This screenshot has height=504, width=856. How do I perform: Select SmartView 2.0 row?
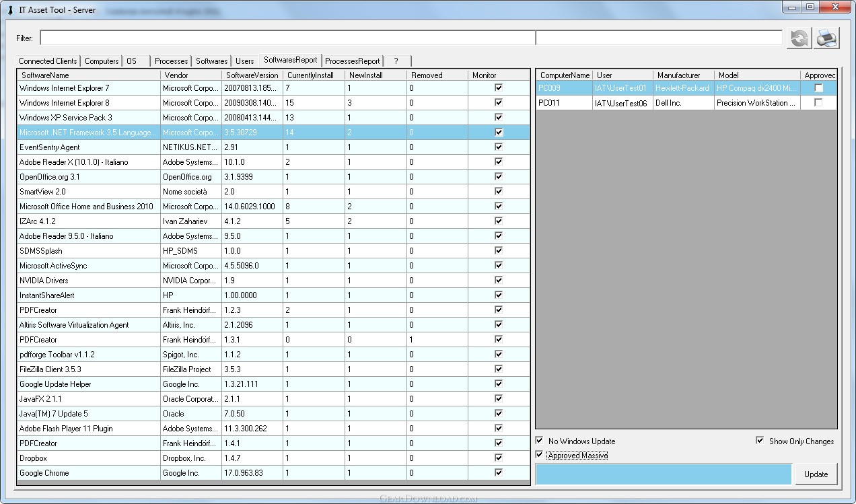[x=273, y=192]
